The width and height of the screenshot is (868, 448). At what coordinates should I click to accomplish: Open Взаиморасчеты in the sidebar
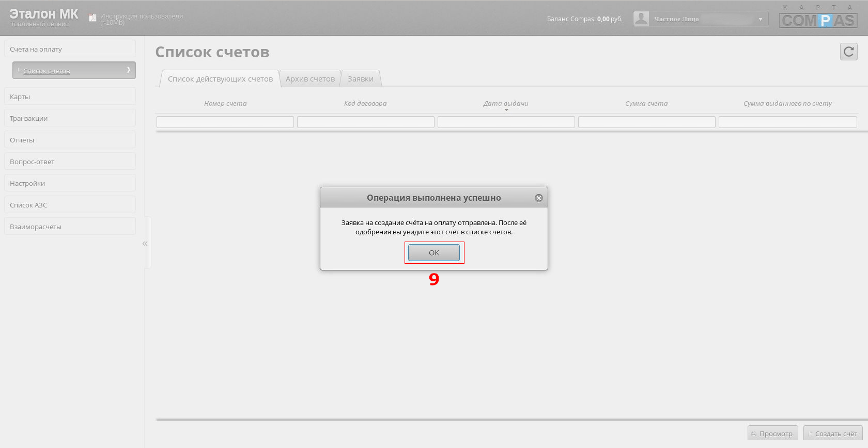[x=70, y=227]
